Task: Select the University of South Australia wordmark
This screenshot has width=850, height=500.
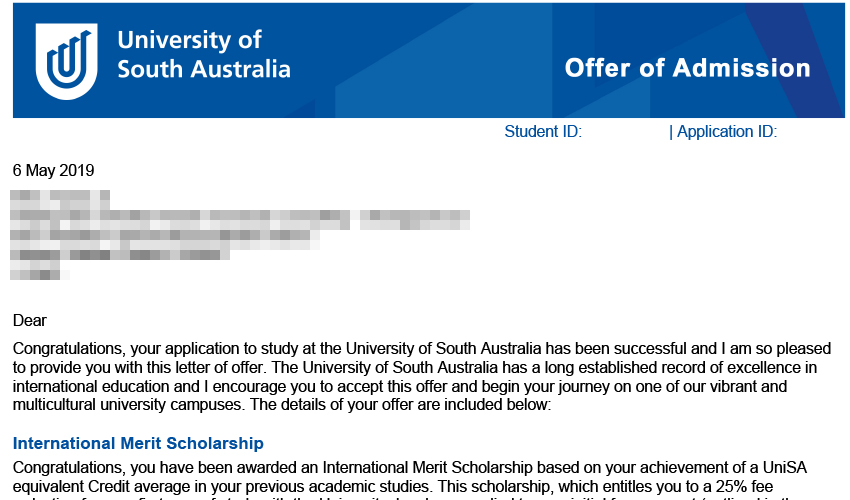Action: 204,55
